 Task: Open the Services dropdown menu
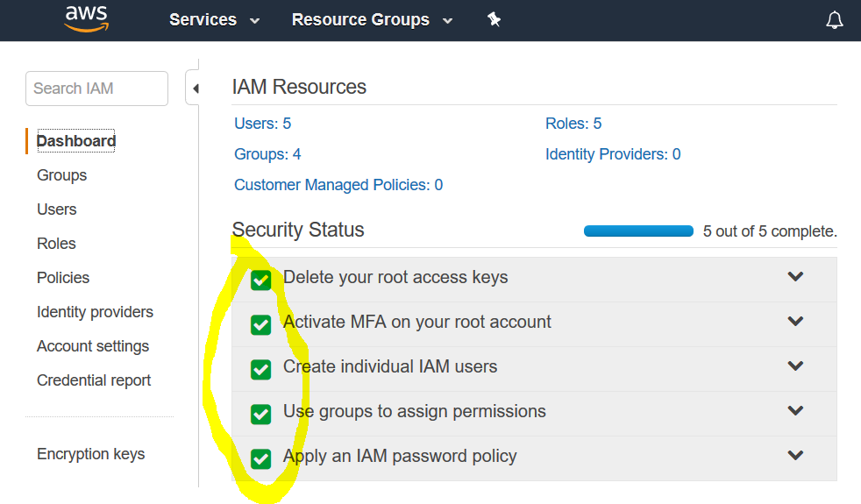(x=214, y=19)
